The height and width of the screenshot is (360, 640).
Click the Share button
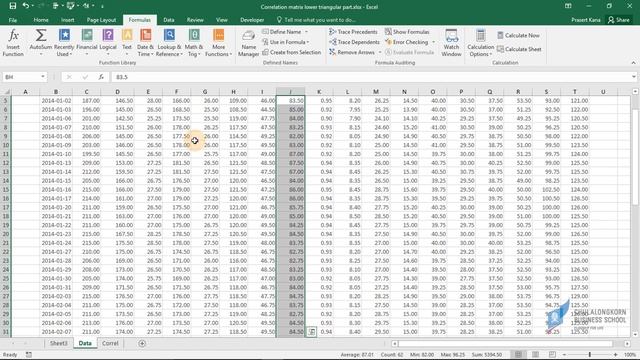(619, 20)
